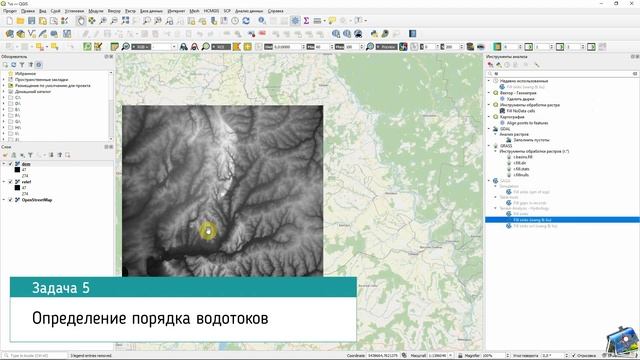Viewport: 640px width, 360px height.
Task: Select Заполнить пустоты under GDAL
Action: point(531,140)
